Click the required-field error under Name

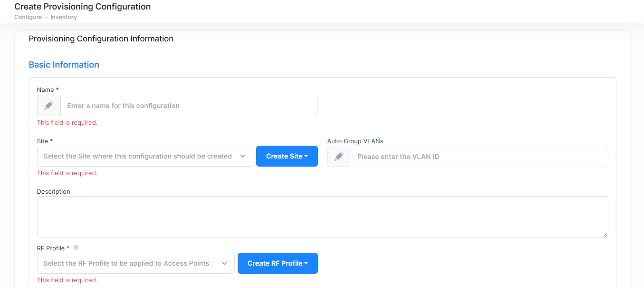[x=67, y=123]
